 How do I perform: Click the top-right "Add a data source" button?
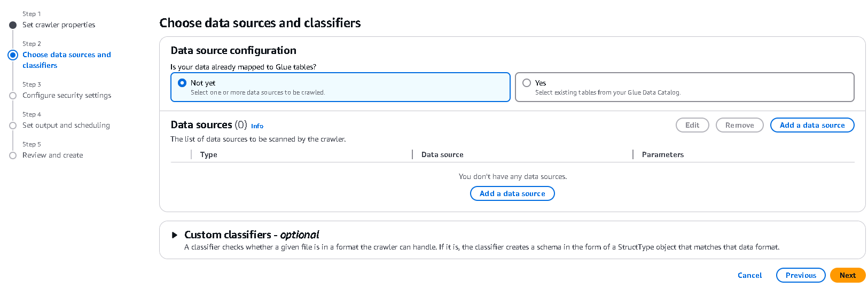pos(812,125)
